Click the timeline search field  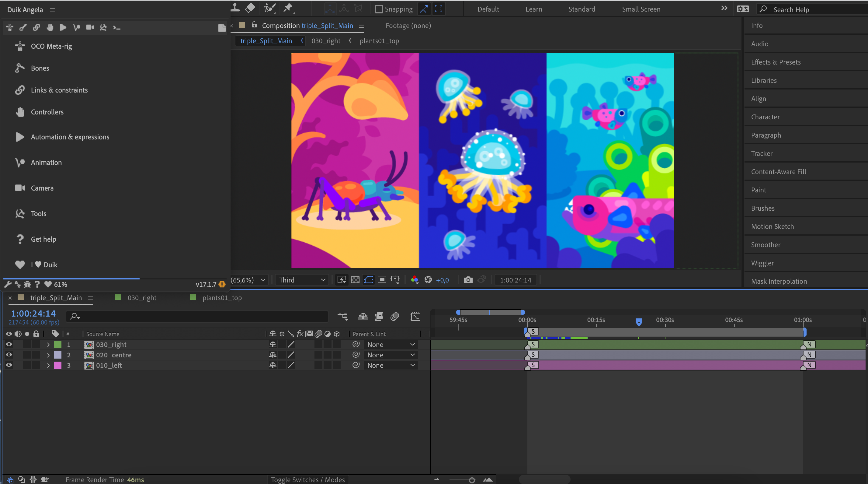click(197, 317)
